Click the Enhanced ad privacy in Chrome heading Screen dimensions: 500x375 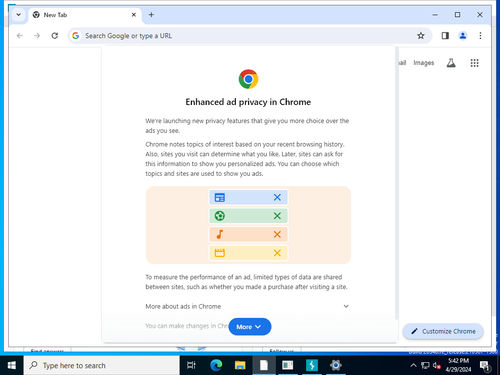tap(248, 102)
